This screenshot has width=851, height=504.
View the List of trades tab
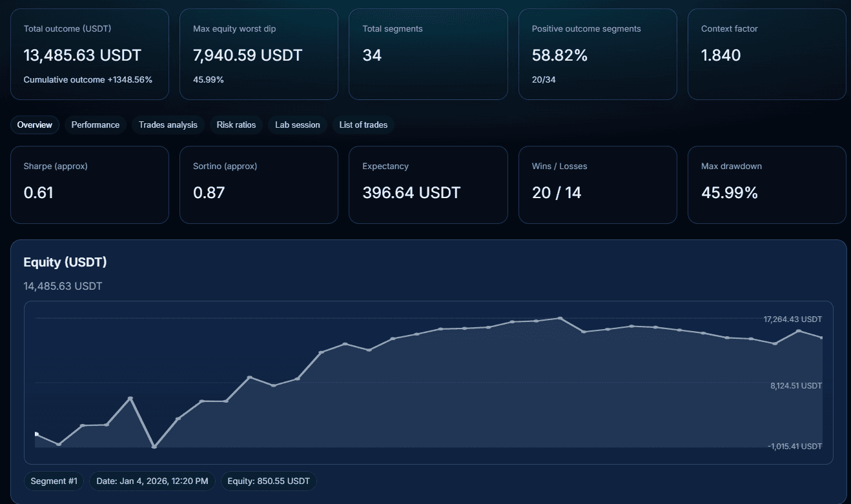click(363, 125)
